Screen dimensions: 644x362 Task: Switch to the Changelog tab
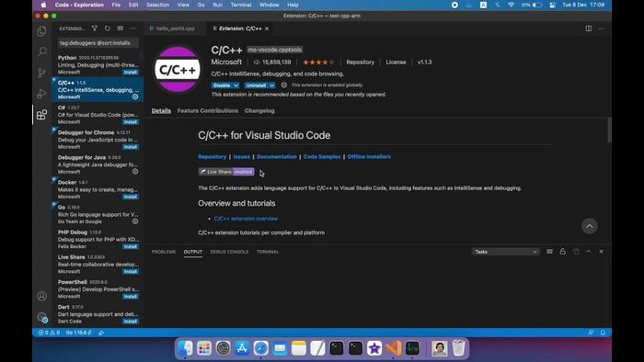pyautogui.click(x=259, y=110)
